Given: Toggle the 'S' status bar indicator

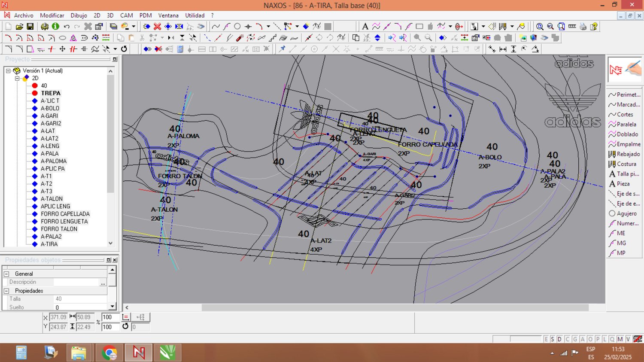Looking at the screenshot, I should [x=553, y=339].
